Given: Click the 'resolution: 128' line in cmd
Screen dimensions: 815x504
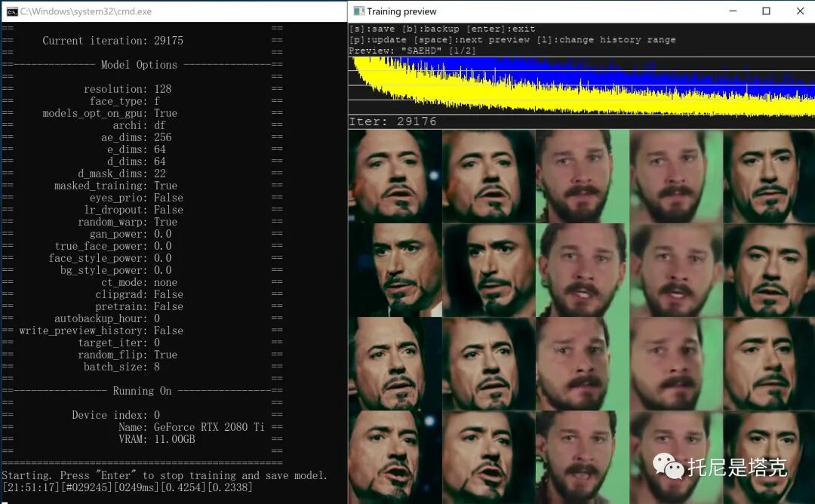Looking at the screenshot, I should point(128,89).
